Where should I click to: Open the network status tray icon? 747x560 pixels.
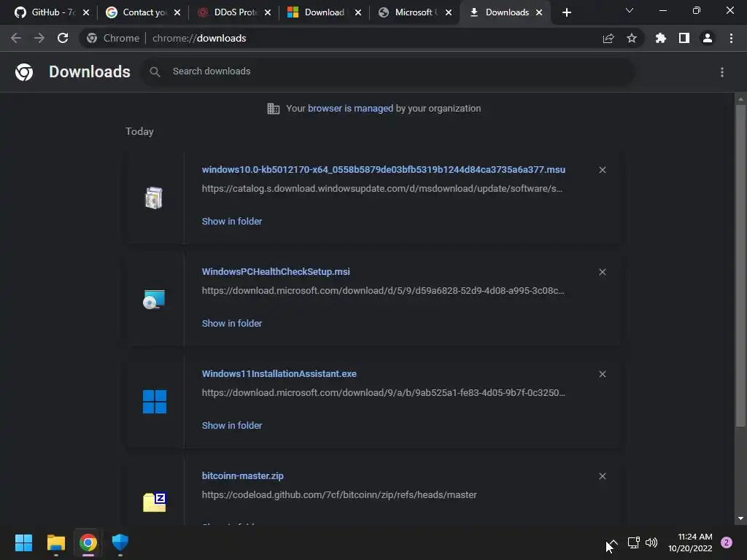tap(634, 542)
